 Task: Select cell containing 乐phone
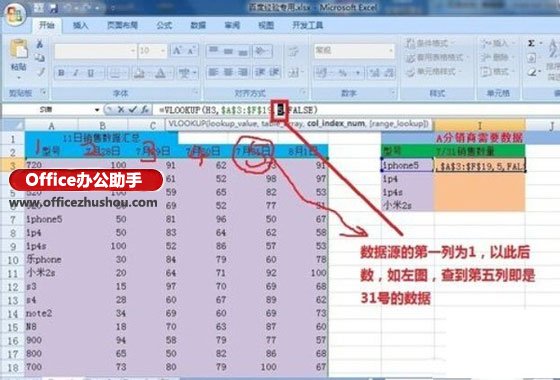pos(51,259)
